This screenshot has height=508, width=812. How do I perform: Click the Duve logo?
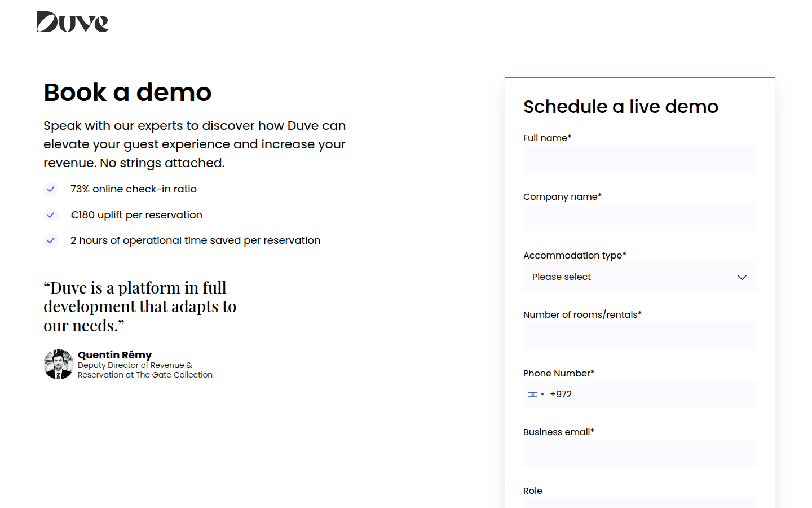(73, 22)
